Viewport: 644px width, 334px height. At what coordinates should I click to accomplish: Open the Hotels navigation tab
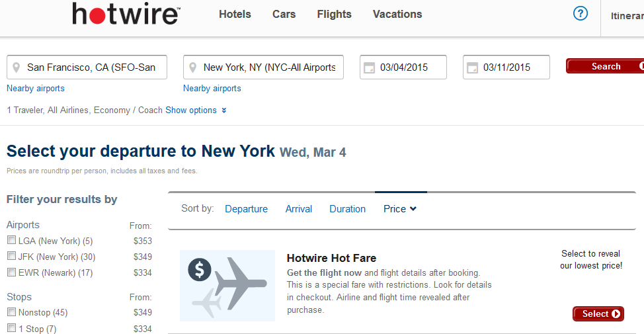[x=235, y=14]
